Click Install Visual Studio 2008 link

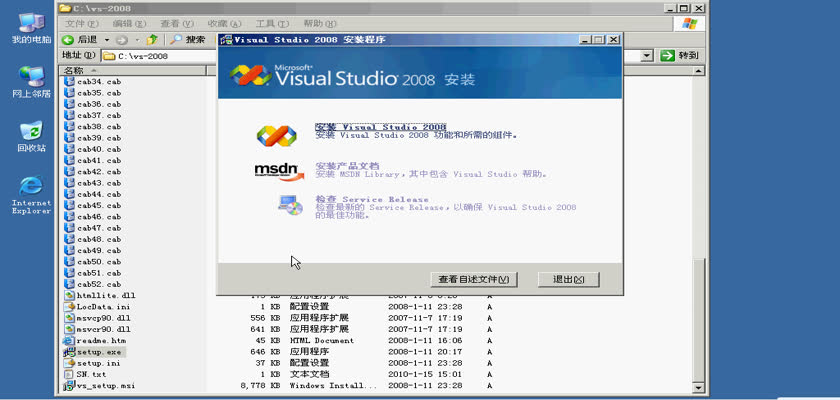pyautogui.click(x=381, y=127)
